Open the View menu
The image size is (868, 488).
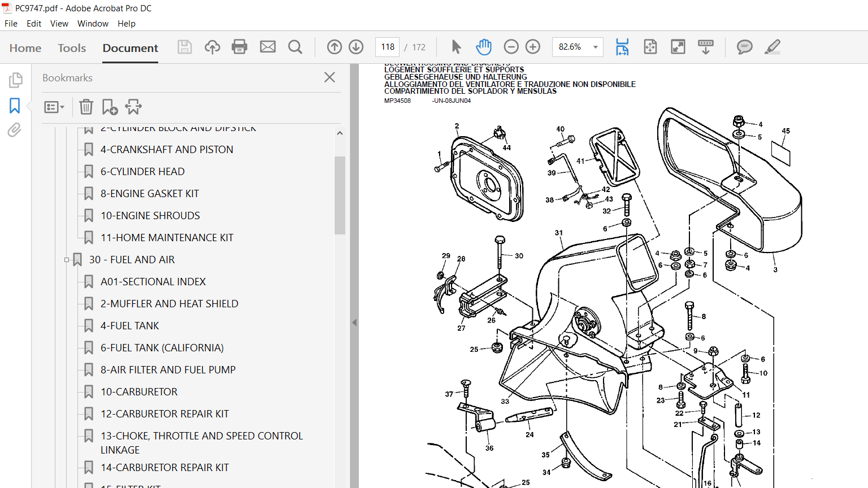click(59, 24)
